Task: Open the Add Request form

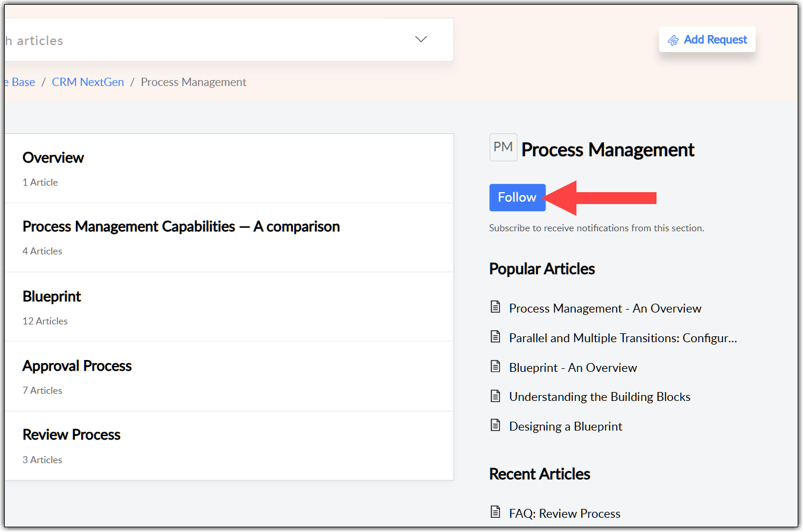Action: coord(715,40)
